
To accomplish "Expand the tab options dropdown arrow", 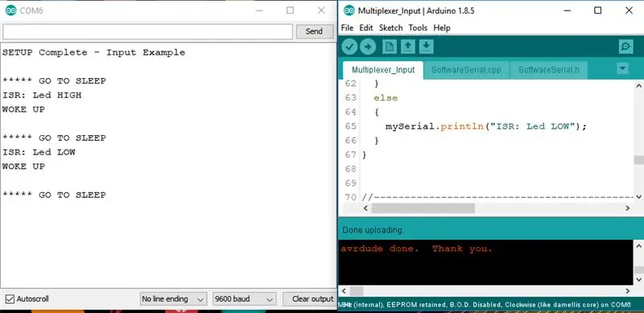I will tap(622, 68).
